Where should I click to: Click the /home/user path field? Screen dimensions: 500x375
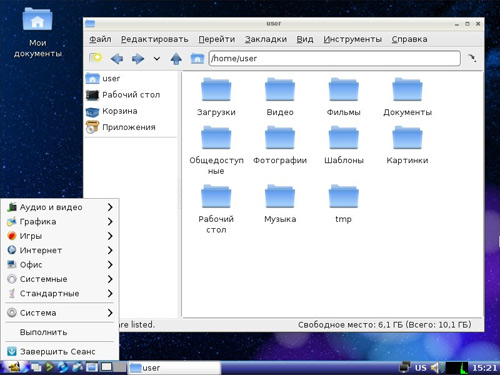[x=335, y=58]
